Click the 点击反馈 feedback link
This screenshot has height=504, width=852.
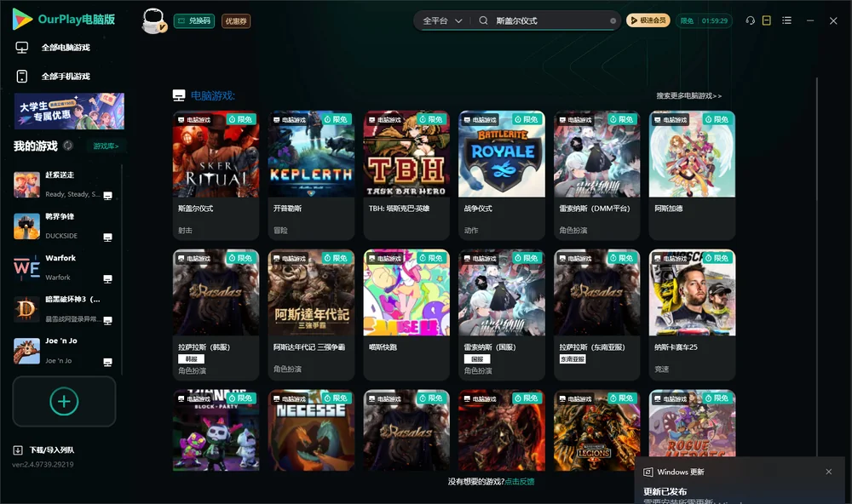click(x=520, y=481)
